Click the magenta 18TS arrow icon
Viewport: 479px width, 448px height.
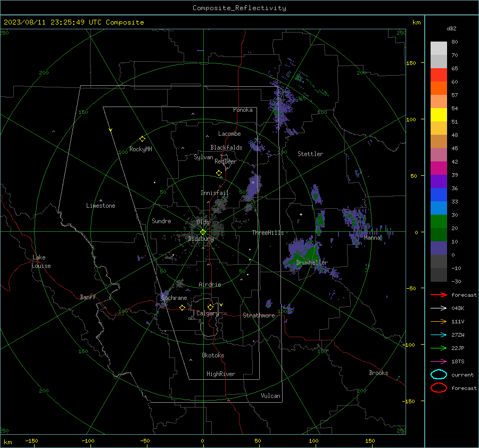pos(439,362)
